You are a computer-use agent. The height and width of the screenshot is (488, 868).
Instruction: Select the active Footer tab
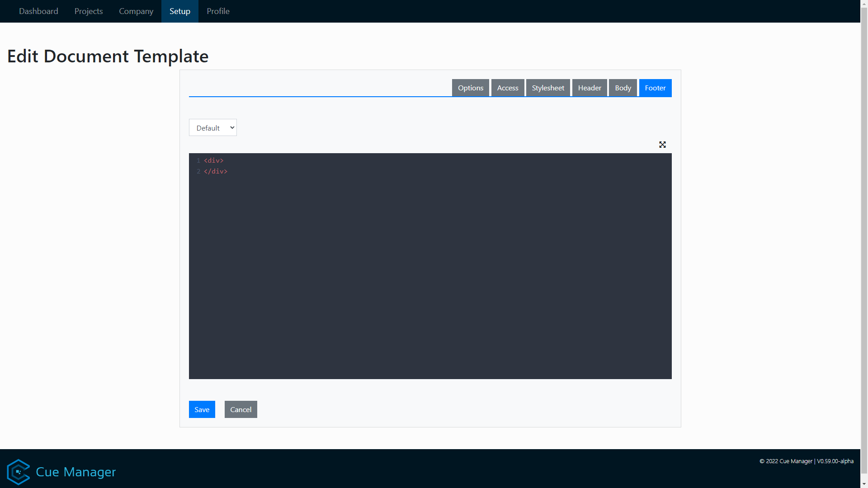(655, 88)
